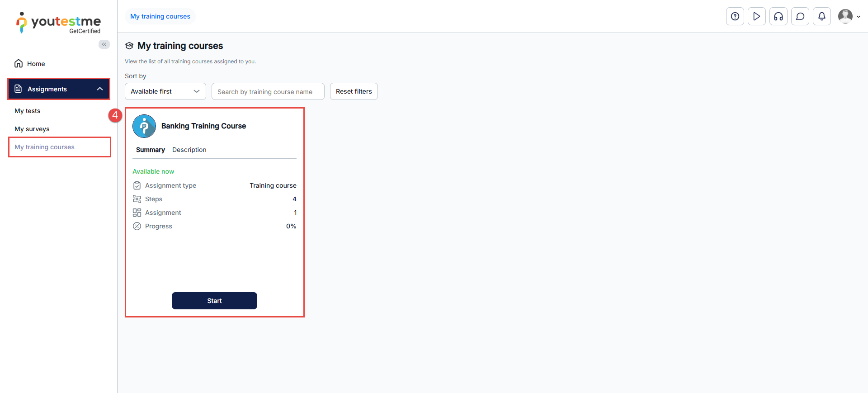Open the Available first sort dropdown
The height and width of the screenshot is (393, 868).
coord(165,91)
